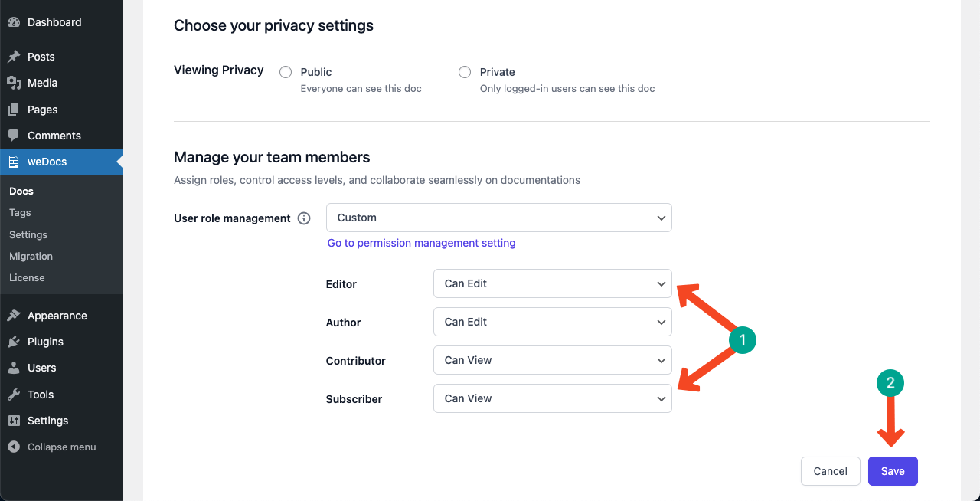Screen dimensions: 980x501
Task: Open the Editor permission dropdown
Action: pyautogui.click(x=553, y=283)
